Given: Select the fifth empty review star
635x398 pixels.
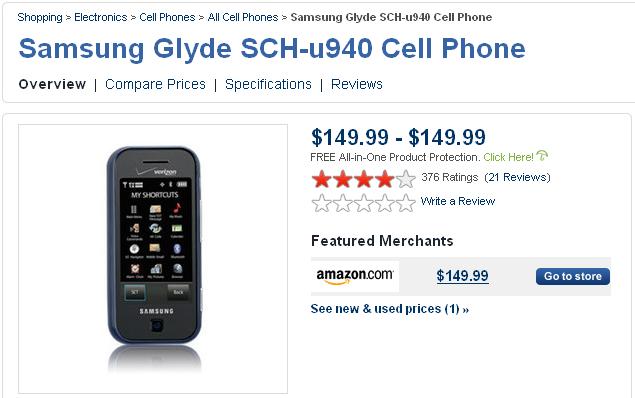Looking at the screenshot, I should pyautogui.click(x=406, y=203).
